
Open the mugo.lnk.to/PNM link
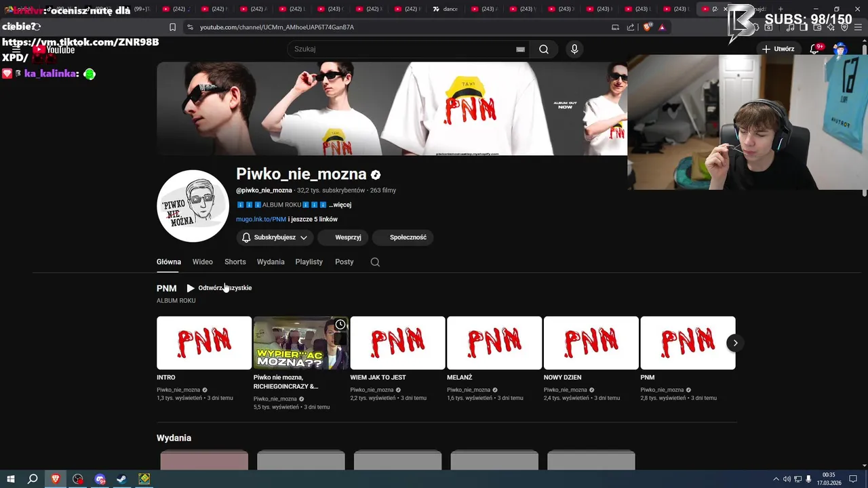pyautogui.click(x=261, y=219)
